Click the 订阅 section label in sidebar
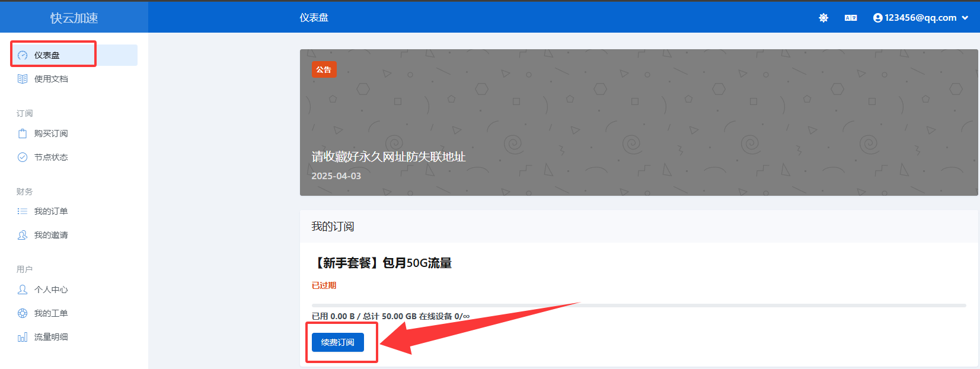Screen dimensions: 980x369 [x=25, y=113]
